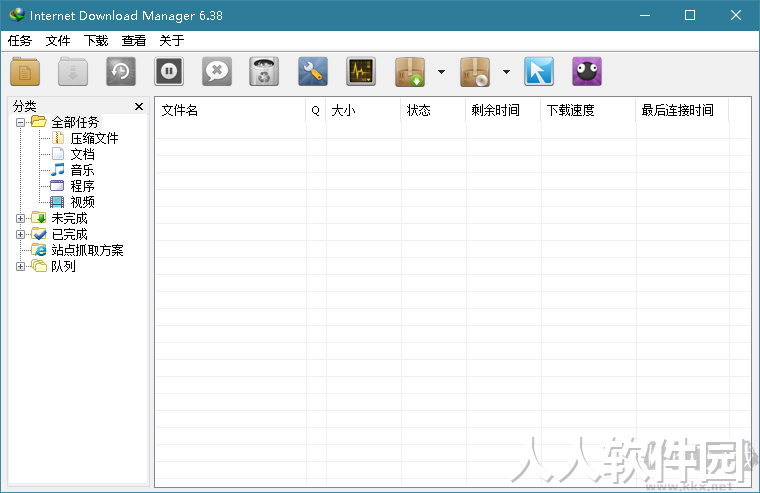
Task: Select 音乐 category
Action: [x=82, y=170]
